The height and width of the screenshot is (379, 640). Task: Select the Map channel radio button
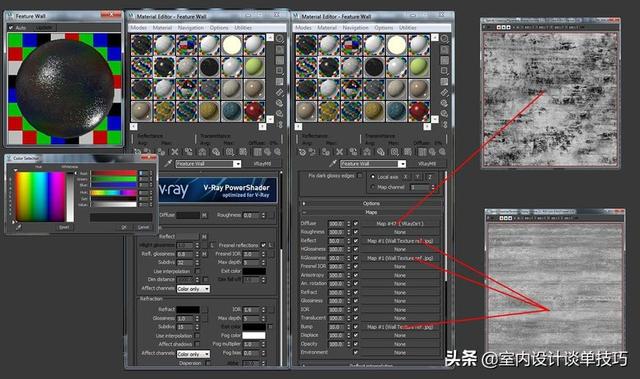click(372, 187)
